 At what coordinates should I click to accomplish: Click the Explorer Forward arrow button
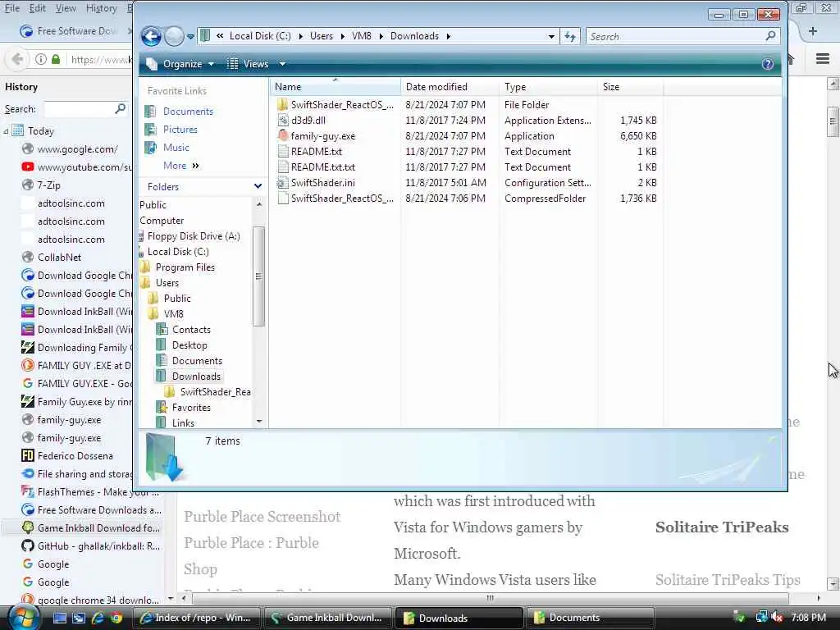pyautogui.click(x=174, y=36)
